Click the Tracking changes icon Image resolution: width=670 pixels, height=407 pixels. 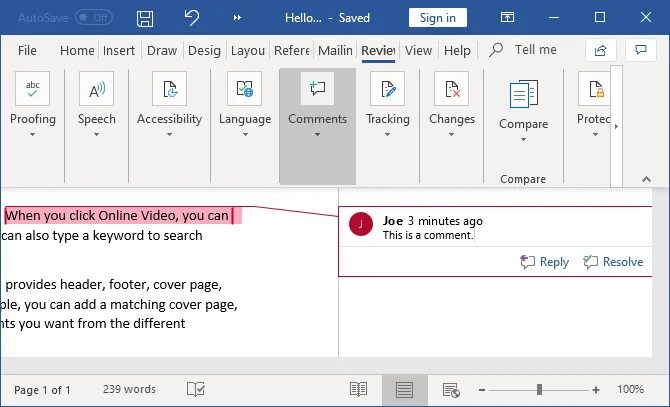point(388,88)
